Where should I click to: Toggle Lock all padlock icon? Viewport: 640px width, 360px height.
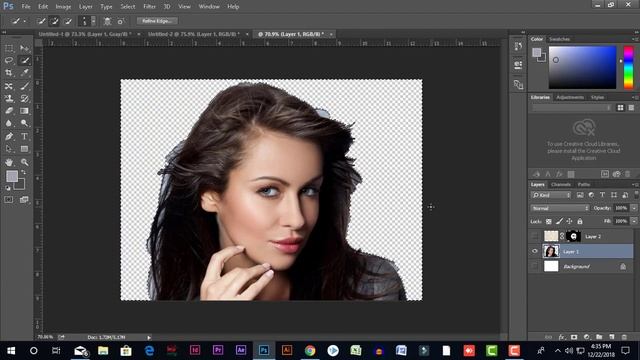(580, 221)
